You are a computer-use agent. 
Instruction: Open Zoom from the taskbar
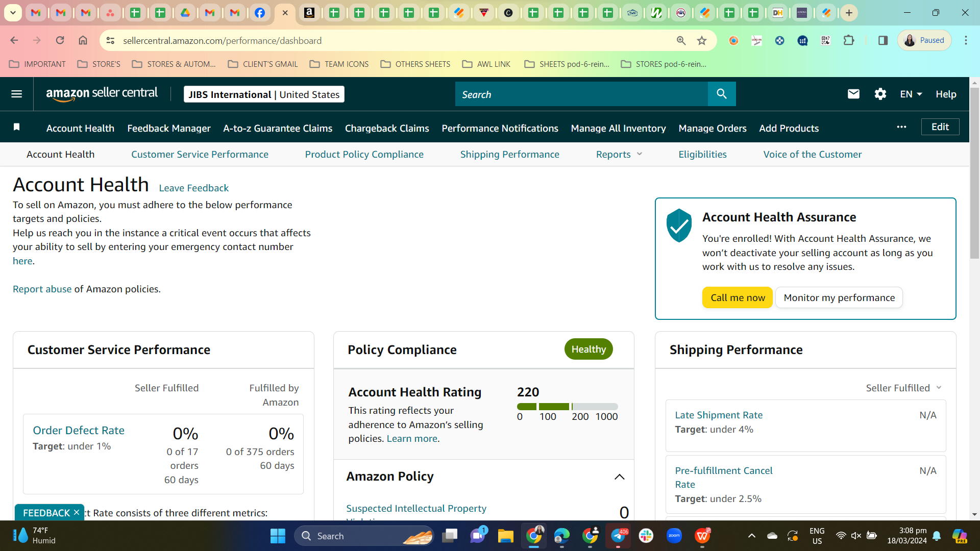pos(674,536)
